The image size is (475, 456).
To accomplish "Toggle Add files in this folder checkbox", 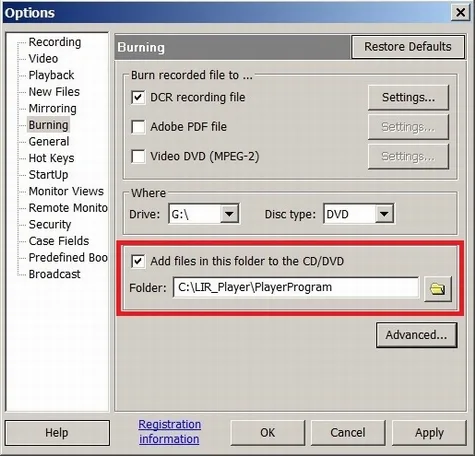I will [x=138, y=261].
